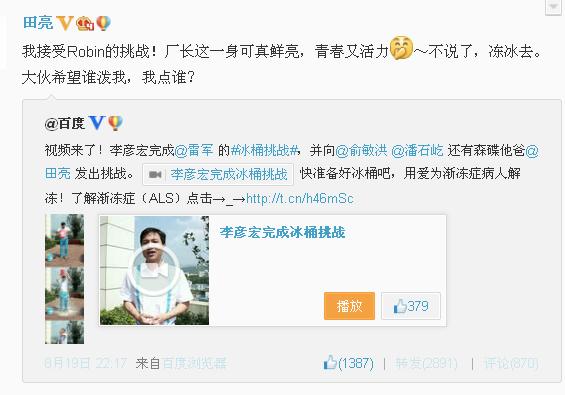Screen dimensions: 565x395
Task: Click the covering-mouth emoji in the post
Action: click(401, 48)
